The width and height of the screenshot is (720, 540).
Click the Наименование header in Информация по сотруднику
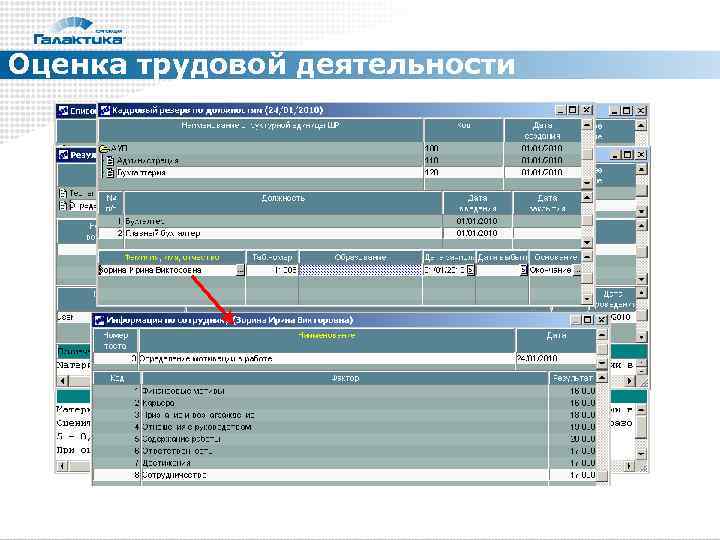click(327, 341)
